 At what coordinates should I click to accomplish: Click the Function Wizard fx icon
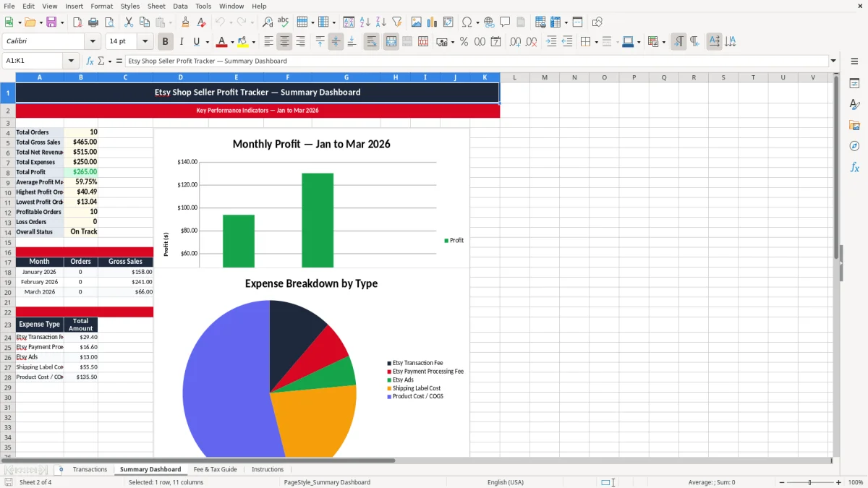click(x=90, y=61)
